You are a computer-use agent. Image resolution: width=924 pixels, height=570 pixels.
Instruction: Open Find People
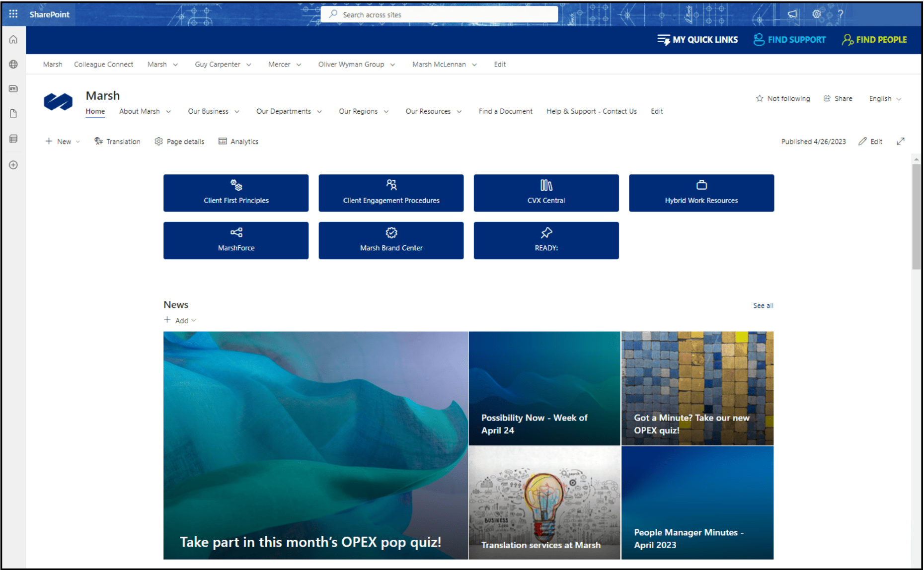874,40
